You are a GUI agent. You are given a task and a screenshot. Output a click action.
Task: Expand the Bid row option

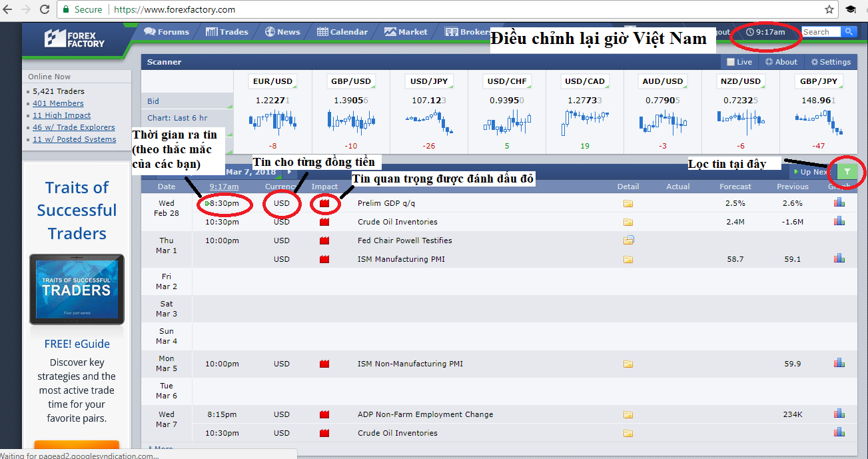[x=187, y=101]
